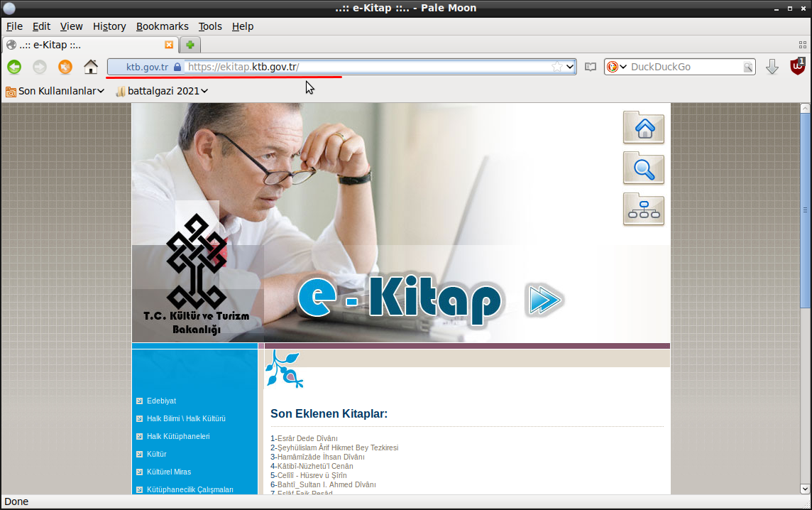This screenshot has height=510, width=812.
Task: Expand the search engine selector arrow
Action: pyautogui.click(x=623, y=67)
